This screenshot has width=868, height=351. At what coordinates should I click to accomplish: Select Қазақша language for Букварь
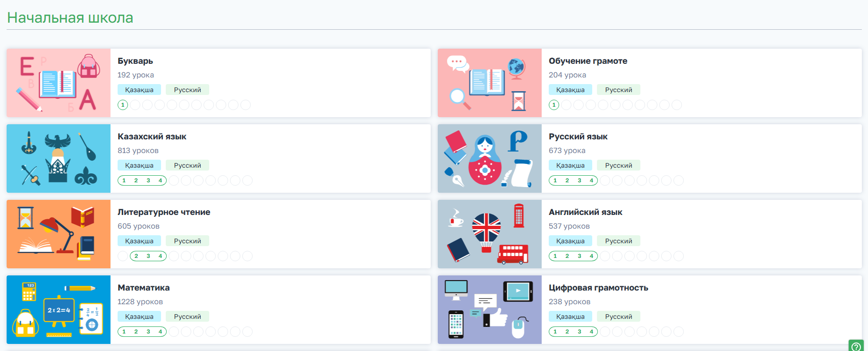(139, 90)
